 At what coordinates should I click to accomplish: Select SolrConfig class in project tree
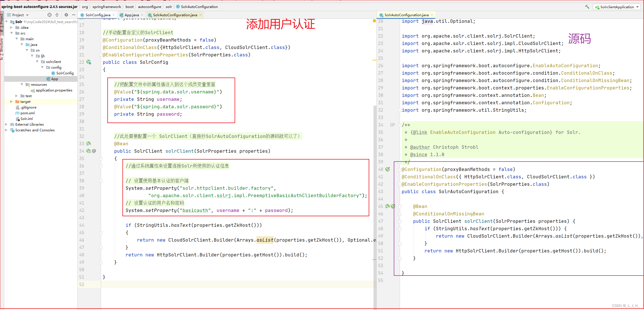click(x=62, y=73)
